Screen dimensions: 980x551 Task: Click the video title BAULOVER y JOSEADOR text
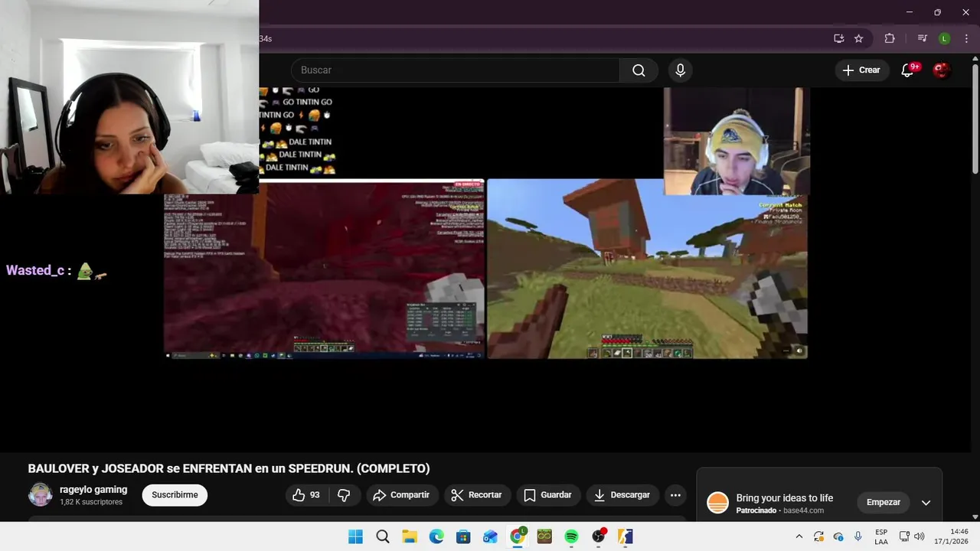tap(229, 468)
